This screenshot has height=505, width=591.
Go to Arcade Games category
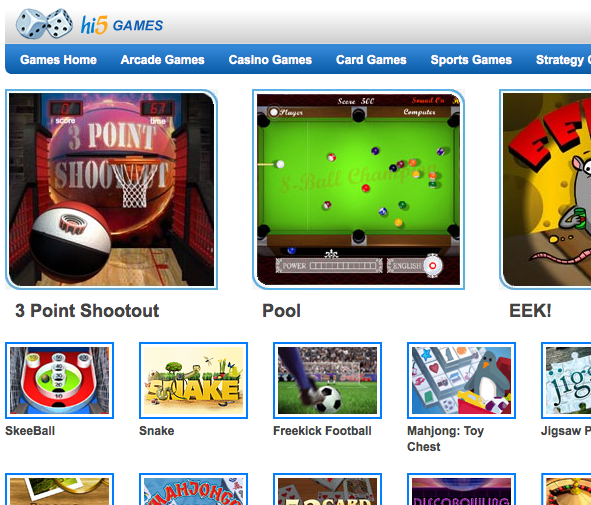coord(162,60)
